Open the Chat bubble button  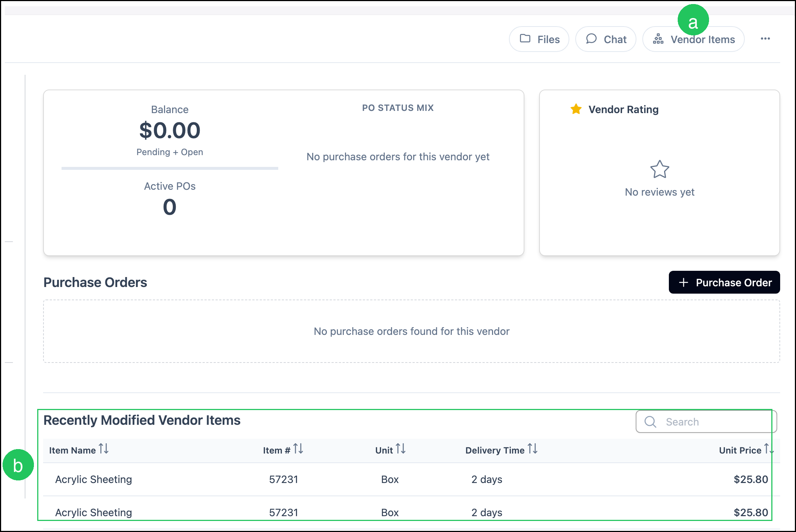pyautogui.click(x=606, y=39)
